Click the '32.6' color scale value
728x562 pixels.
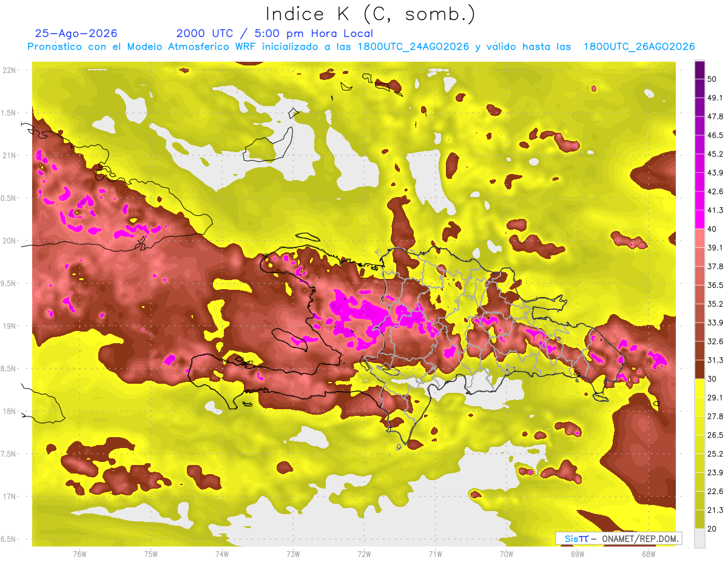pyautogui.click(x=715, y=341)
